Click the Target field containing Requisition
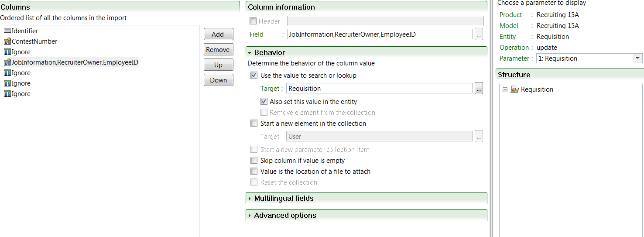Viewport: 644px width, 237px height. (380, 89)
